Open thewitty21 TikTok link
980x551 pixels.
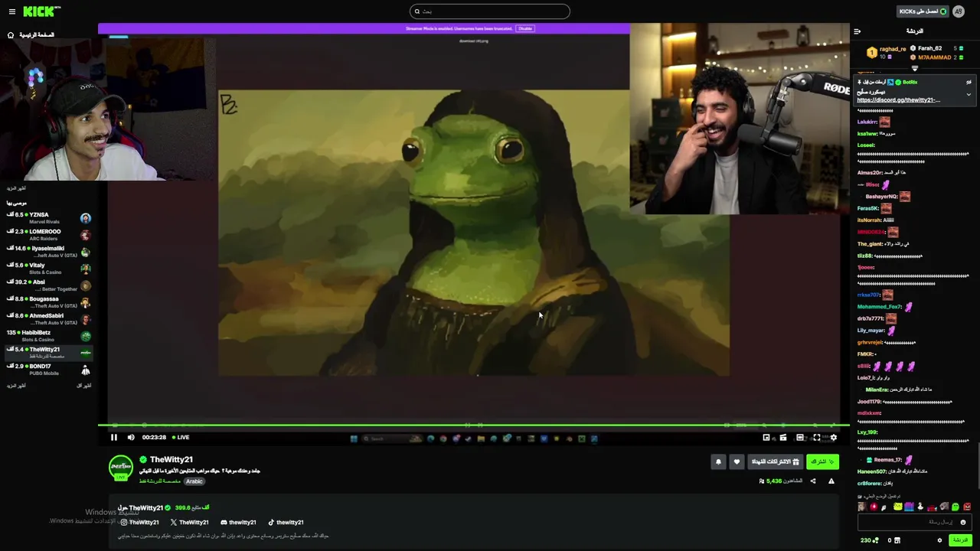coord(286,522)
